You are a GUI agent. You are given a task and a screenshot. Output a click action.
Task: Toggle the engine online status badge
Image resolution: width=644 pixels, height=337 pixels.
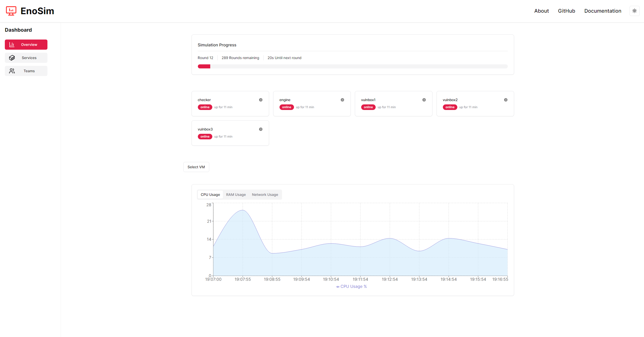286,107
